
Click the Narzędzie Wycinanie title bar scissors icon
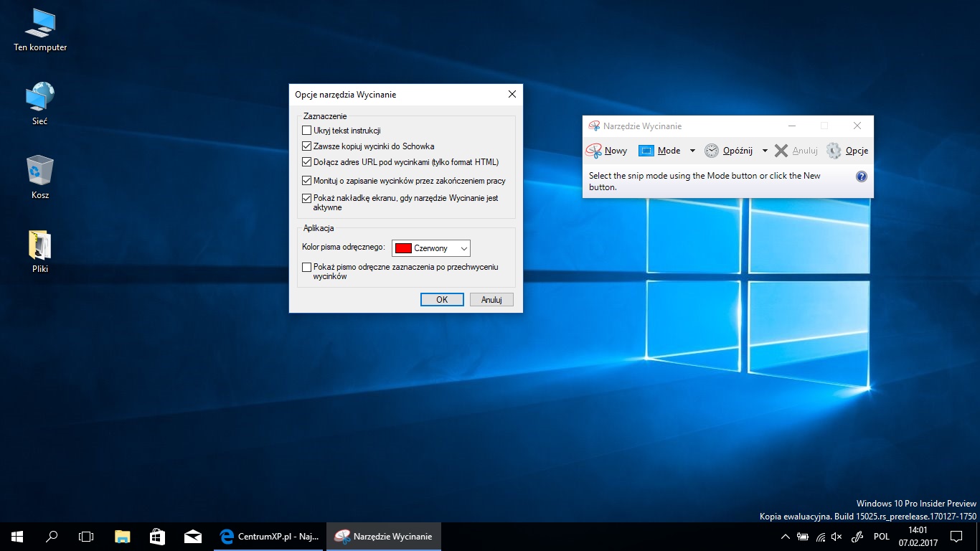coord(594,126)
